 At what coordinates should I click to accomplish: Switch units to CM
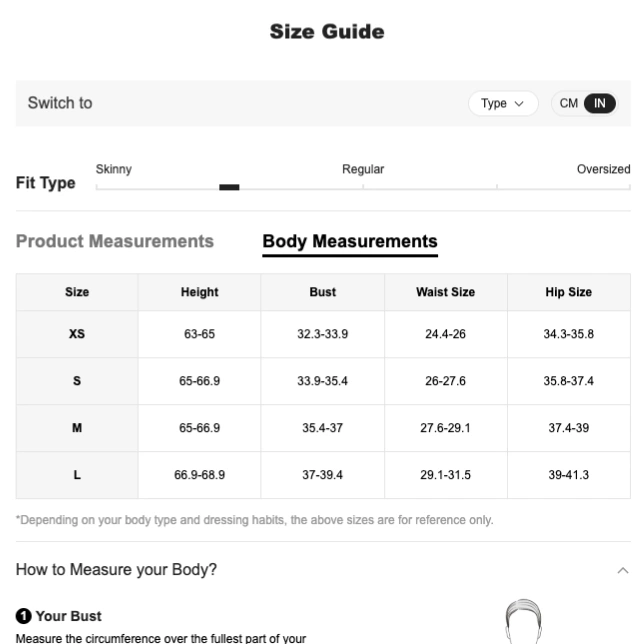[x=568, y=103]
